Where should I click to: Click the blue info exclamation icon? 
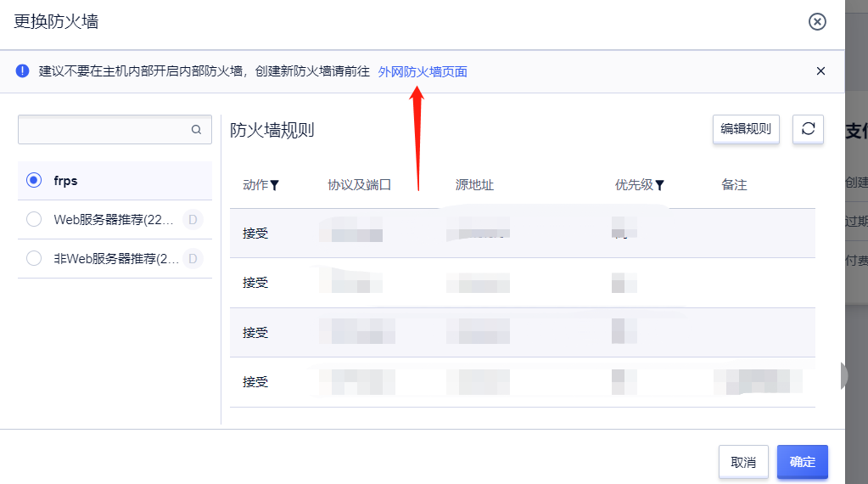tap(23, 71)
